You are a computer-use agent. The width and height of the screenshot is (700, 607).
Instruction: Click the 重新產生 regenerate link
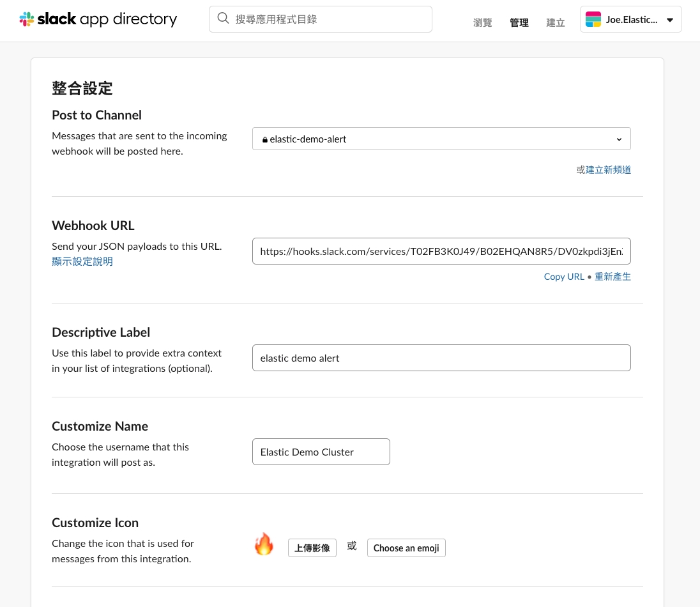pos(612,277)
